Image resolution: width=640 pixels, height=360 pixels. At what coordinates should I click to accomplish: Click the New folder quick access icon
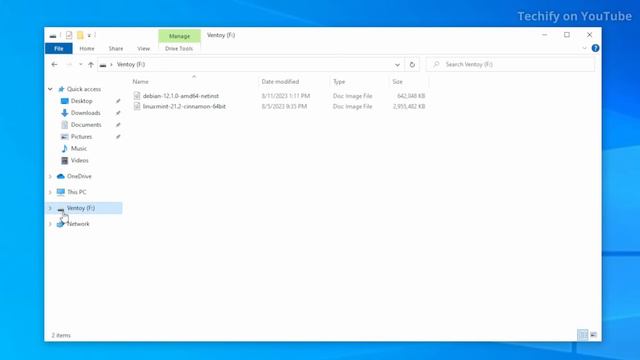click(80, 35)
